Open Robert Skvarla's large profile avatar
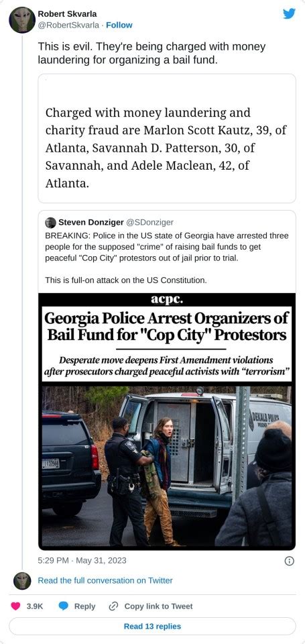Image resolution: width=305 pixels, height=644 pixels. point(22,19)
